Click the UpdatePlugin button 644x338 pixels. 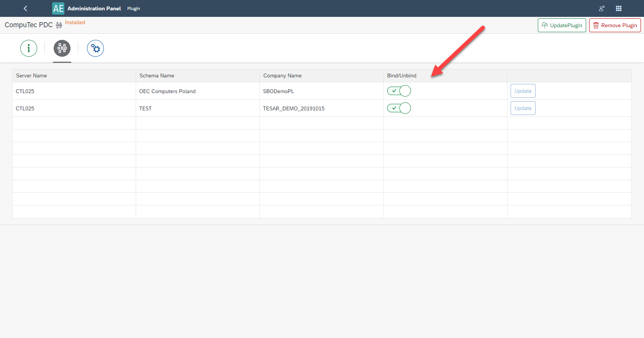[x=562, y=25]
